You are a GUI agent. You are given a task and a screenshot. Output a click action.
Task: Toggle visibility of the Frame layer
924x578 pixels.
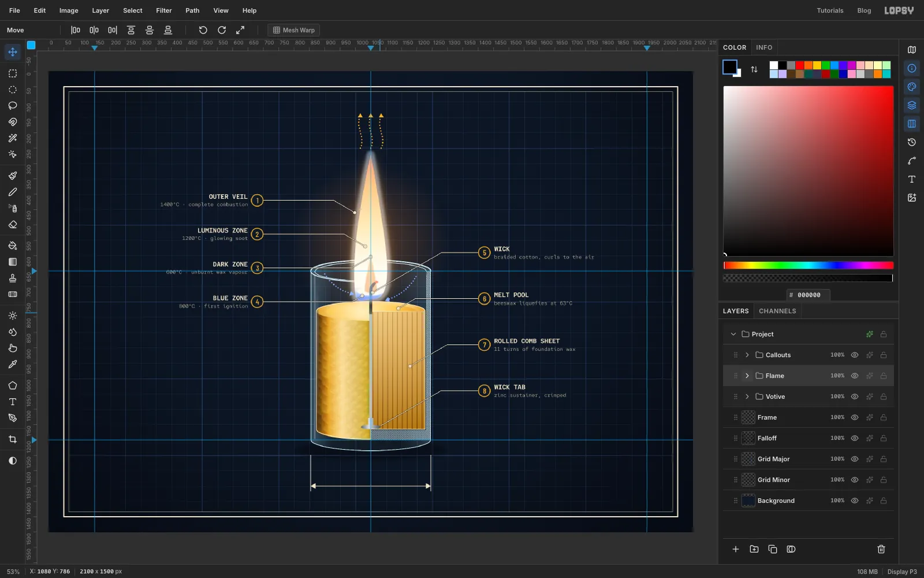click(x=855, y=417)
